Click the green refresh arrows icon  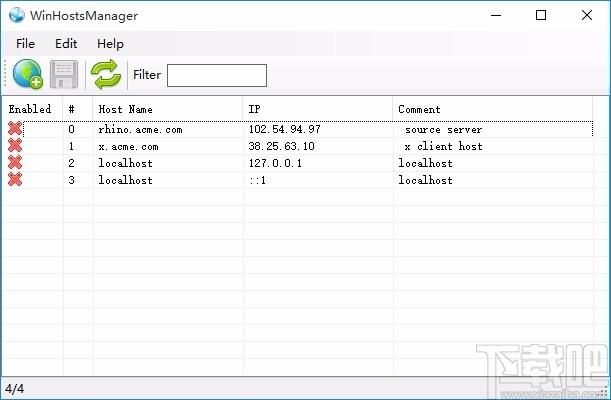click(x=106, y=74)
